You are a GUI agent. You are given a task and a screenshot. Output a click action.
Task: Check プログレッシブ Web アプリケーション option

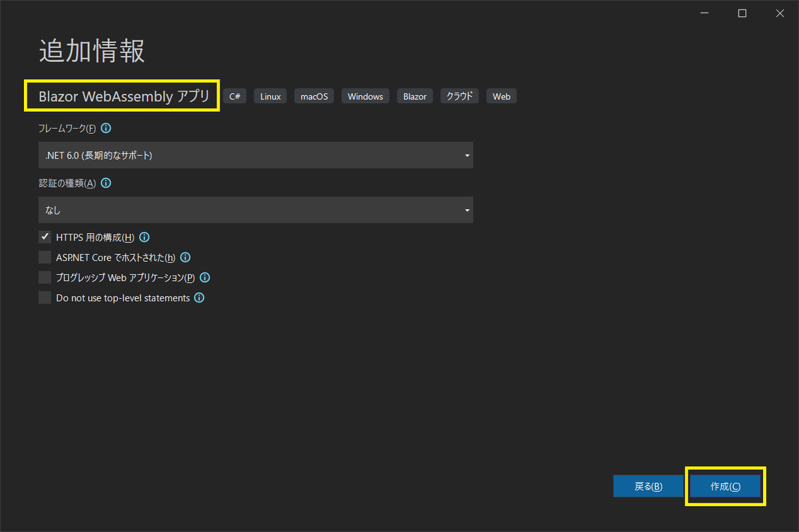(x=45, y=278)
